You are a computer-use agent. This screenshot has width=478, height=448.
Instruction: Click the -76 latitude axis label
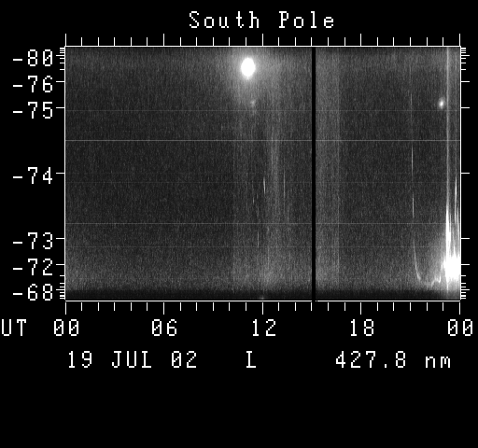click(x=33, y=84)
